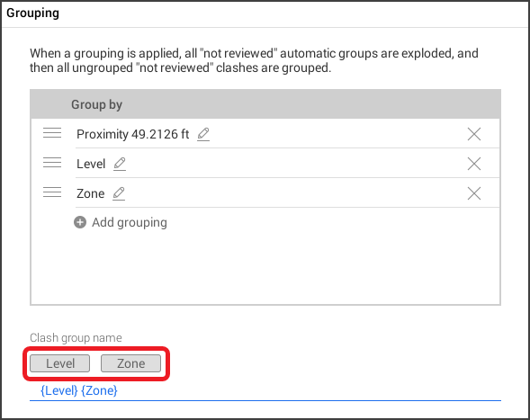Viewport: 530px width, 420px height.
Task: Select the Level row label in Group by list
Action: pyautogui.click(x=91, y=165)
